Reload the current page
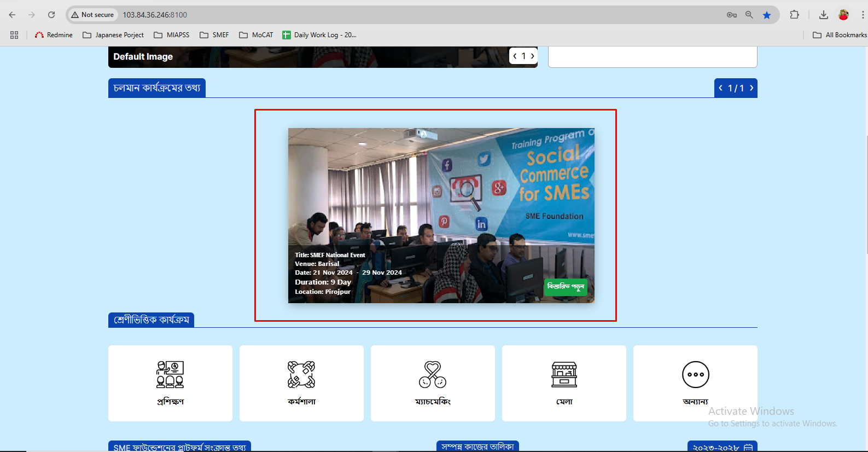The width and height of the screenshot is (868, 452). [51, 15]
